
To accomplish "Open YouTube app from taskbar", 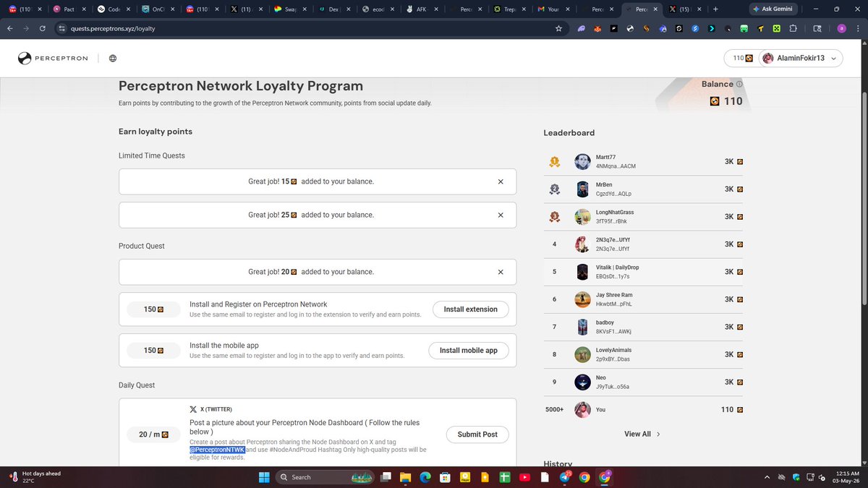I will coord(524,477).
